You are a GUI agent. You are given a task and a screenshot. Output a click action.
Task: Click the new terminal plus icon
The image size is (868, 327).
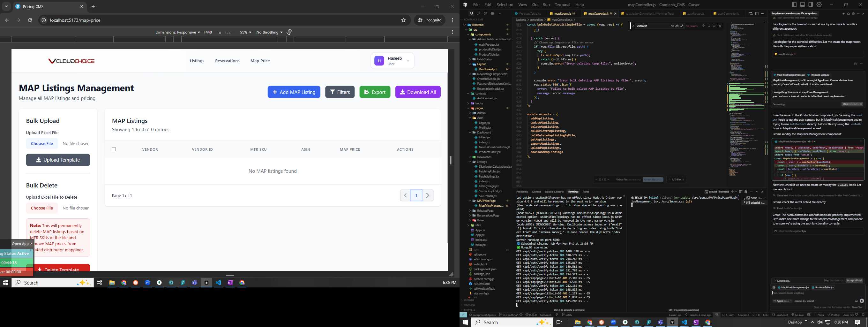(731, 192)
